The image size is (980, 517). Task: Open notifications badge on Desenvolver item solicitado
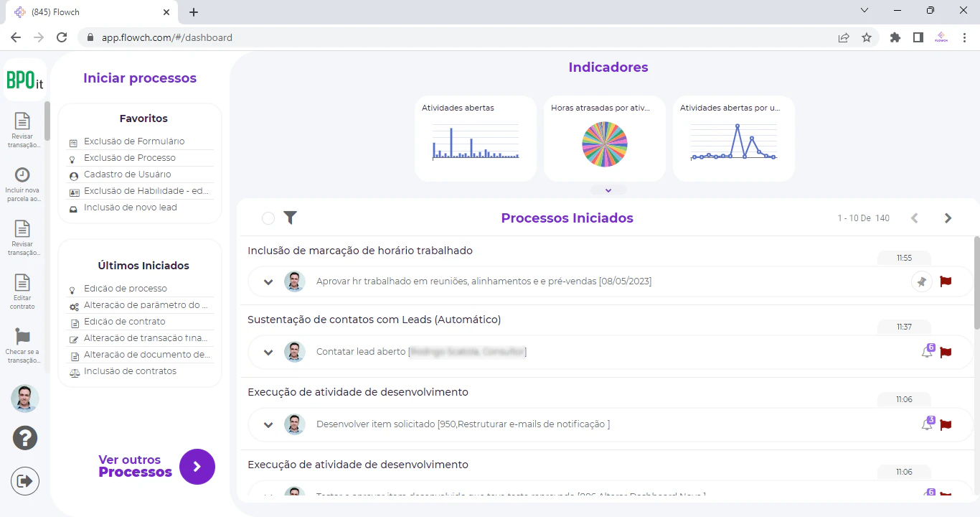(928, 424)
